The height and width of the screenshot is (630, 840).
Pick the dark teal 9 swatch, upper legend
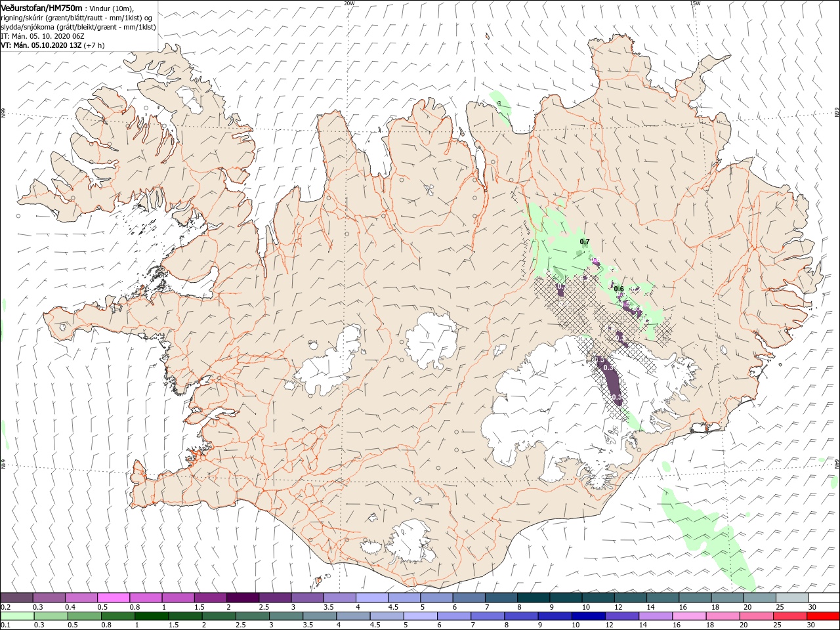click(x=564, y=598)
